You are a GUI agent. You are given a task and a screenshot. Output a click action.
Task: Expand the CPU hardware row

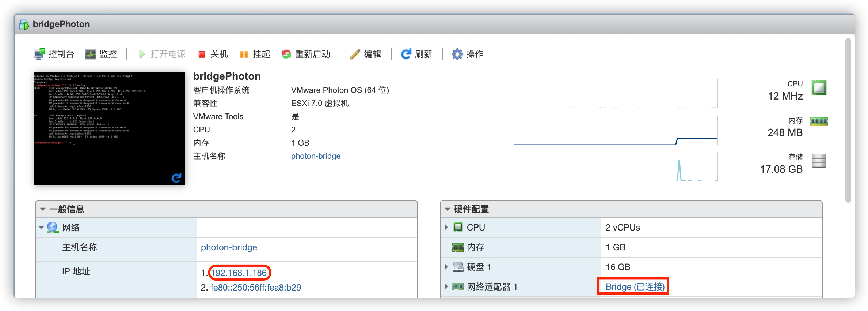tap(446, 227)
